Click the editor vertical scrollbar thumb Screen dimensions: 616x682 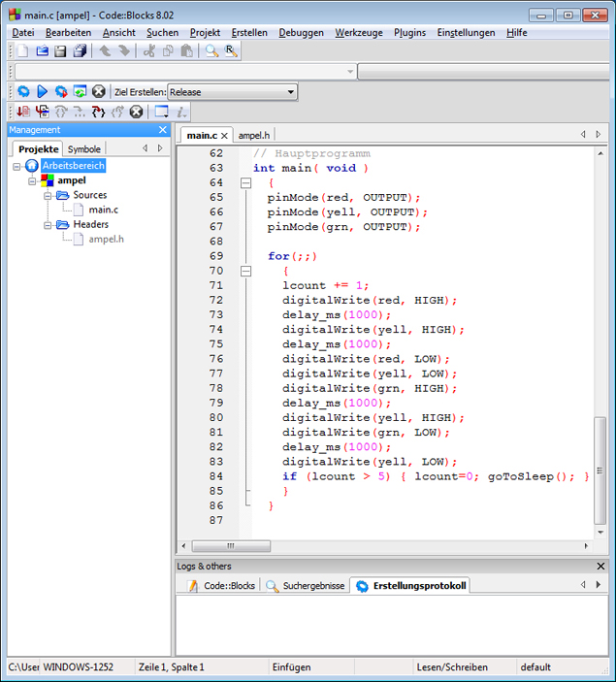[600, 471]
